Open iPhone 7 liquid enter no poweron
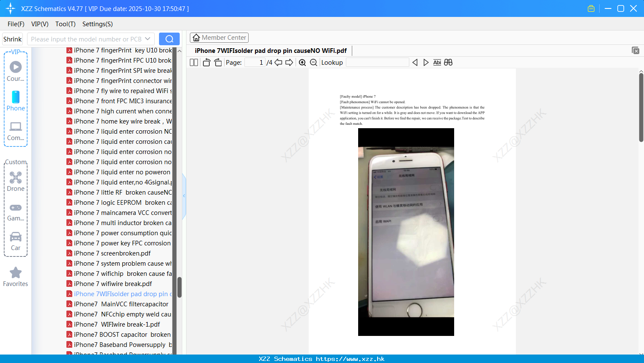The image size is (644, 363). tap(118, 172)
